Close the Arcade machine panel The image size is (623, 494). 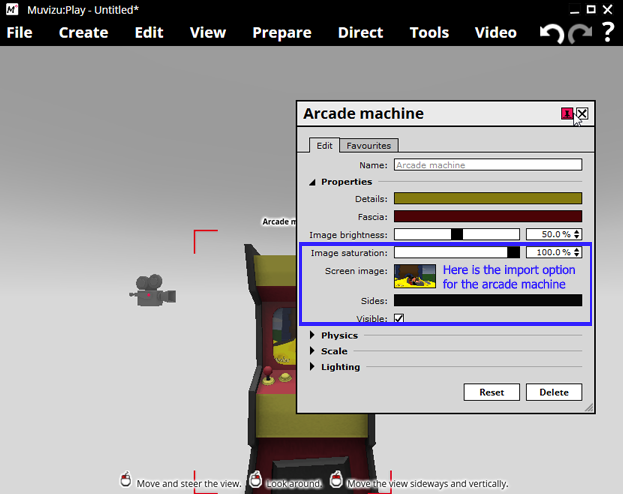coord(582,114)
